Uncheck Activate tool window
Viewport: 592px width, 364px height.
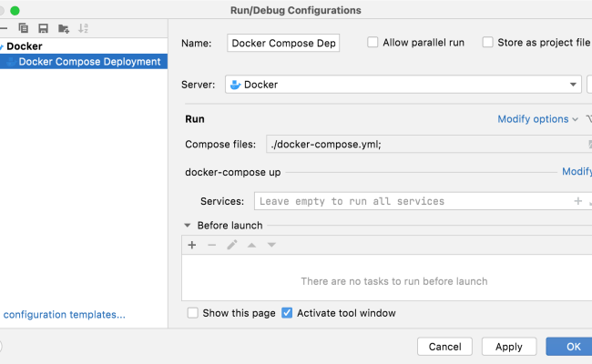287,313
